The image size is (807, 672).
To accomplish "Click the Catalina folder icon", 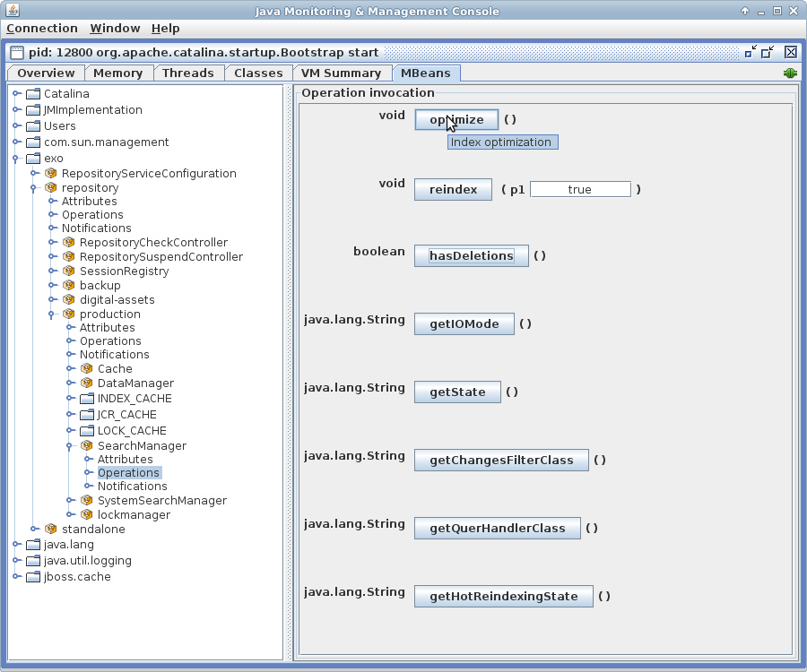I will pos(34,94).
